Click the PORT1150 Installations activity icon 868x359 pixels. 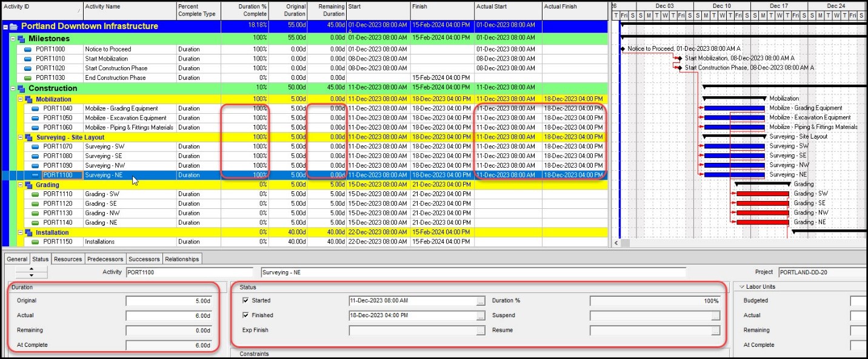(x=36, y=242)
